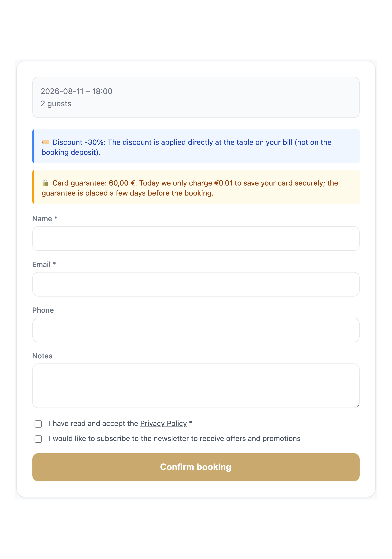The width and height of the screenshot is (392, 559).
Task: Click the '2 guests' summary text
Action: [x=56, y=104]
